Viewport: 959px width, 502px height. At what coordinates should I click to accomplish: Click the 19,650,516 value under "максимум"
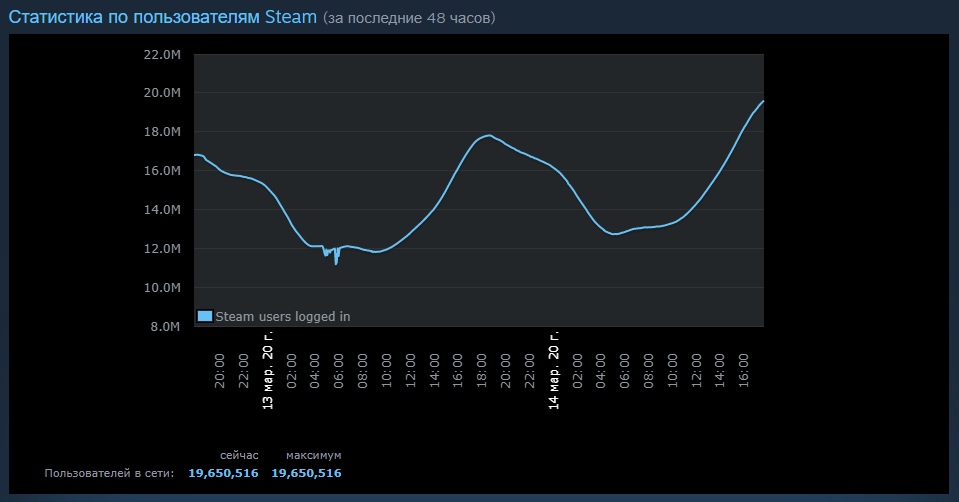(x=306, y=473)
